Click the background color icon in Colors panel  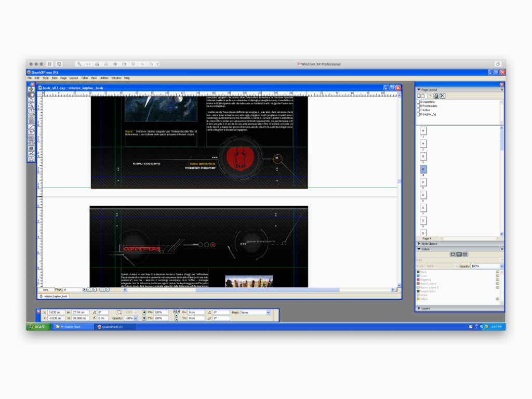[465, 254]
